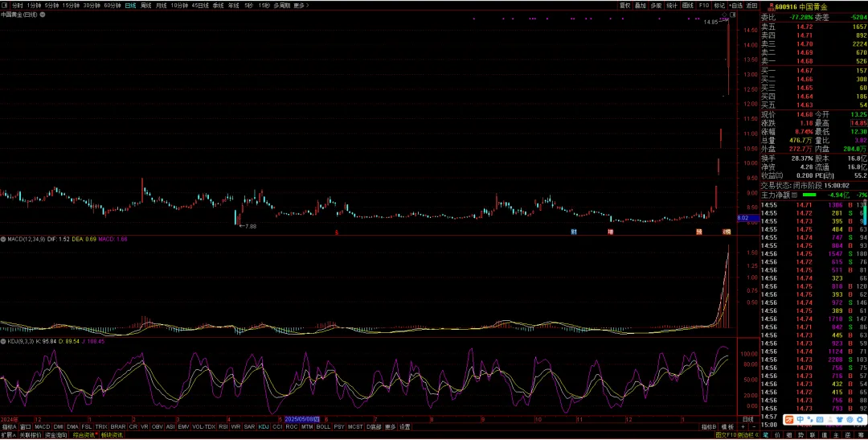Zoom in chart with plus button
The image size is (868, 440).
[743, 427]
